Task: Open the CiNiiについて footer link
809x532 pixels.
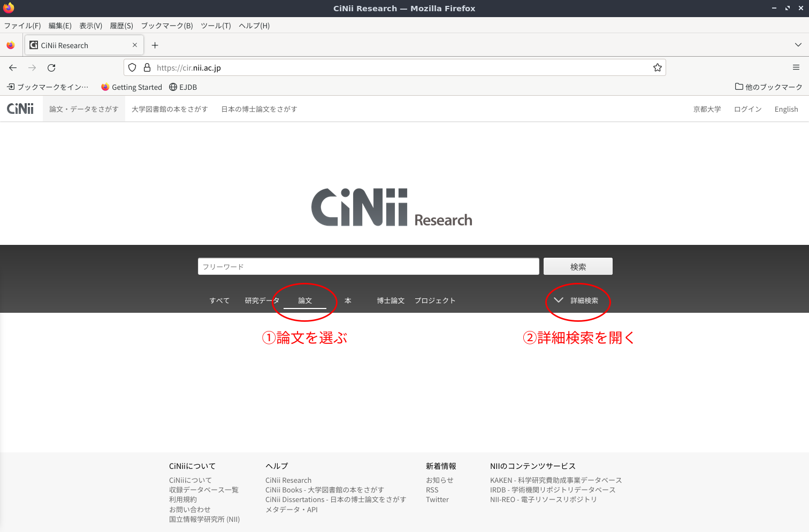Action: tap(190, 480)
